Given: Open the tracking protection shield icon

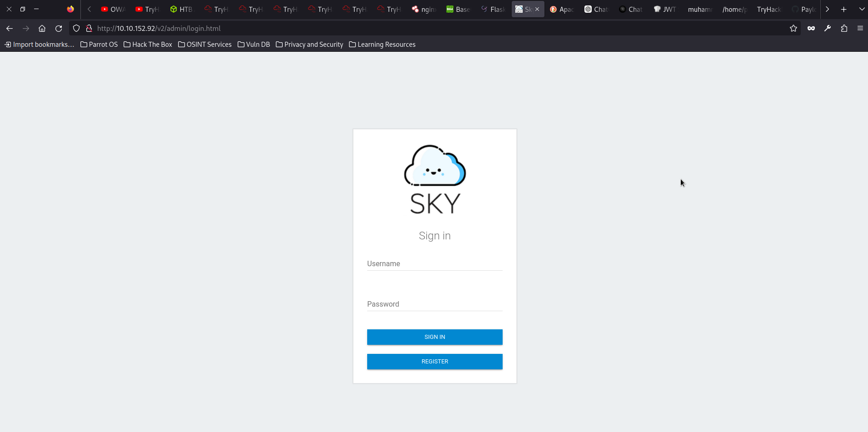Looking at the screenshot, I should [76, 28].
